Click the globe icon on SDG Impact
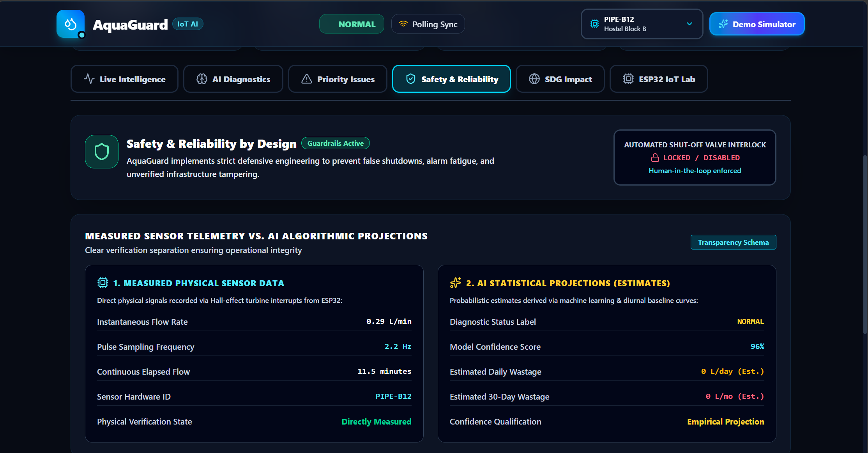Image resolution: width=868 pixels, height=453 pixels. click(x=534, y=79)
